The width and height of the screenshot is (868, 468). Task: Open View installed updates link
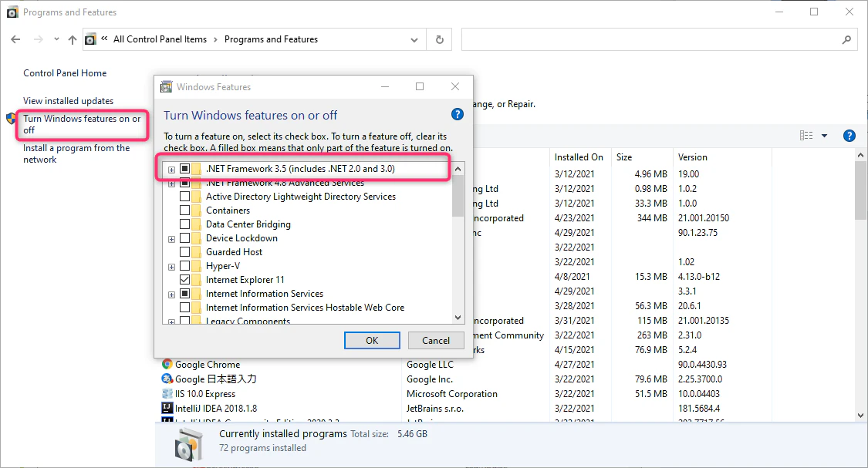pyautogui.click(x=68, y=101)
